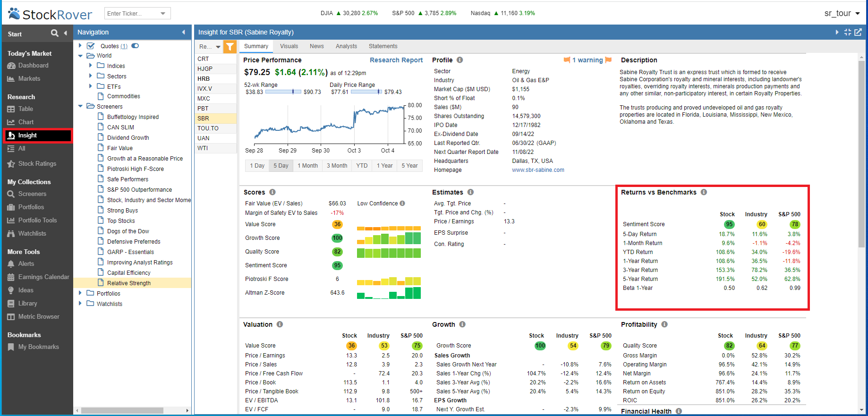868x416 pixels.
Task: Open the Dashboard sidebar item
Action: (x=33, y=66)
